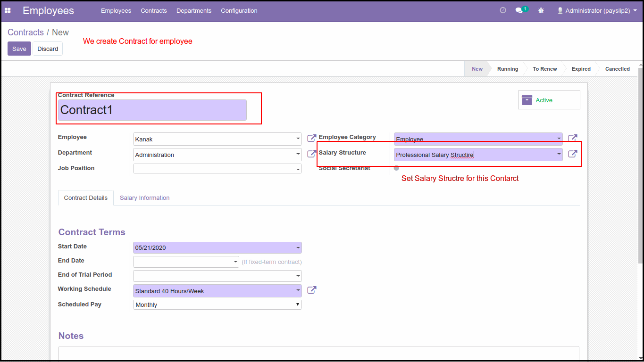Open the Departments menu item
This screenshot has width=644, height=362.
pyautogui.click(x=194, y=10)
